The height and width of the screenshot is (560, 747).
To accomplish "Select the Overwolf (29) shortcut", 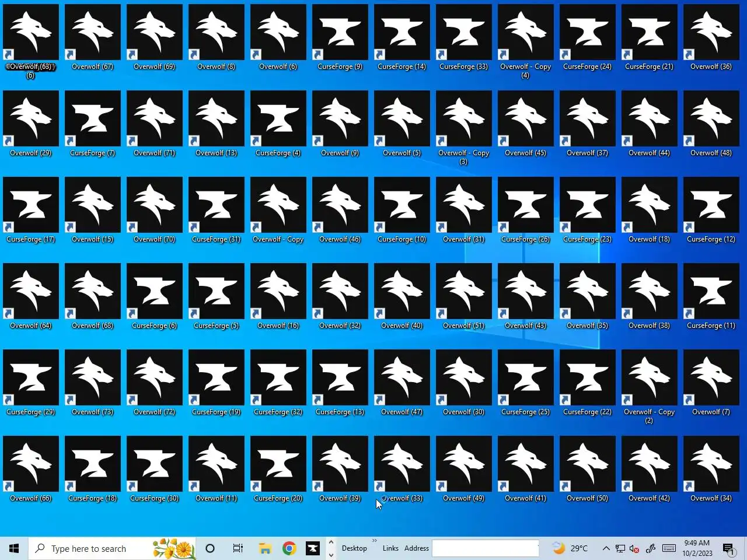I will click(x=31, y=124).
